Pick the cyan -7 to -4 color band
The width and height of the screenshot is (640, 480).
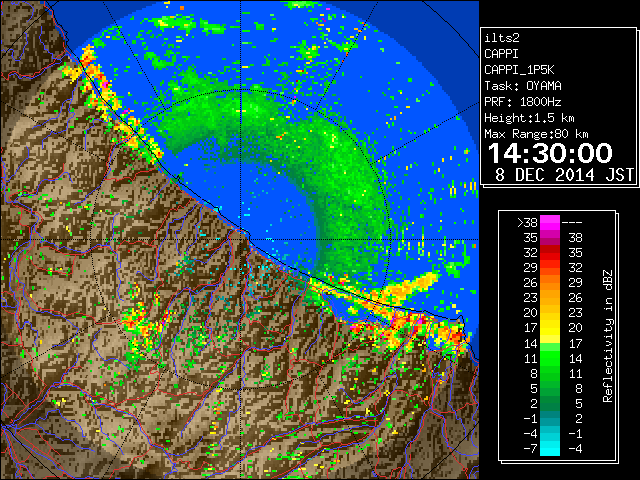[x=550, y=448]
